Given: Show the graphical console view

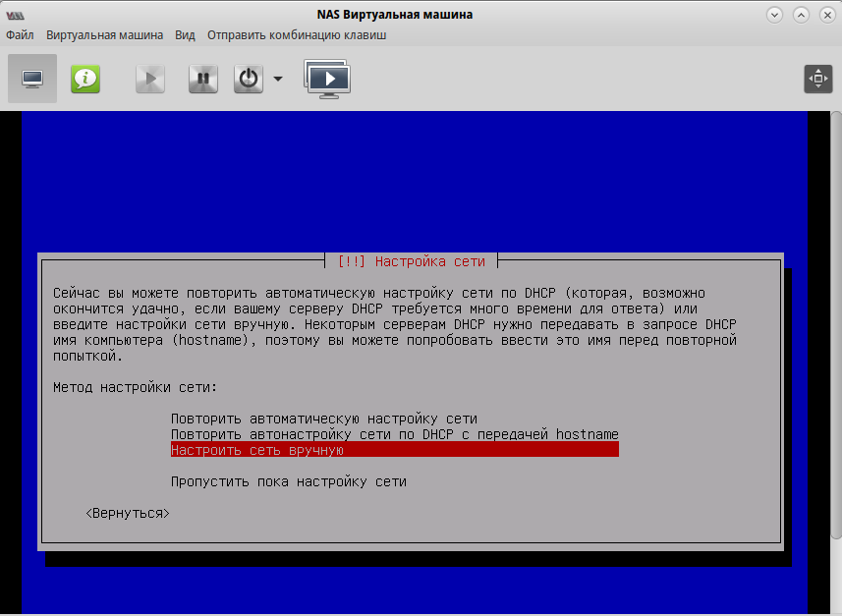Looking at the screenshot, I should 32,79.
